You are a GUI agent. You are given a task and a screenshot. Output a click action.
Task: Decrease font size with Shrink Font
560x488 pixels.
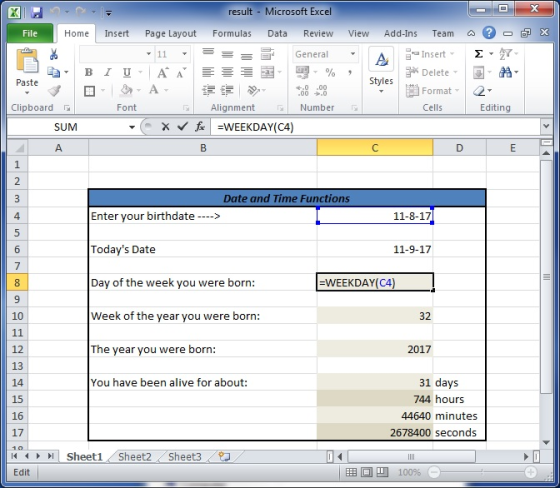click(181, 73)
